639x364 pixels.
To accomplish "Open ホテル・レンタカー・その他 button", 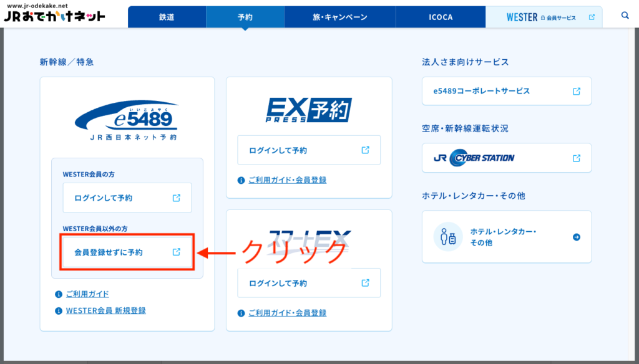I will [x=507, y=237].
